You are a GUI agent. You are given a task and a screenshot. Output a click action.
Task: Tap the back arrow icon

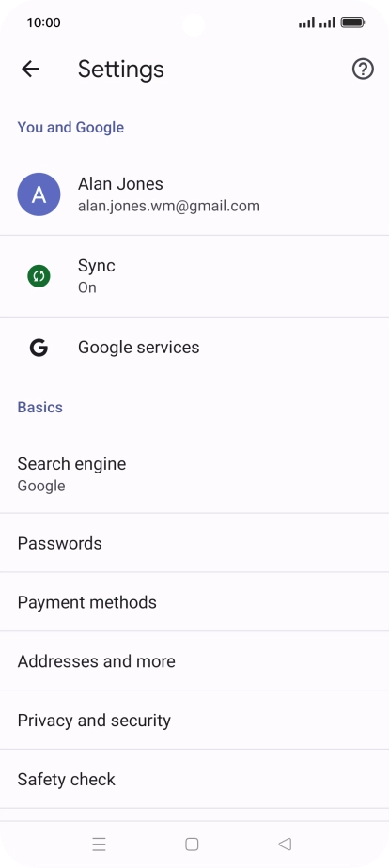click(30, 70)
